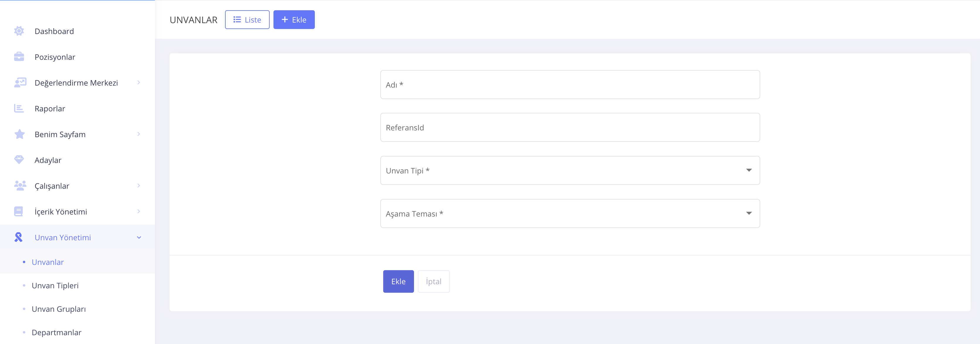
Task: Expand the Değerlendirme Merkezi submenu arrow
Action: [138, 83]
